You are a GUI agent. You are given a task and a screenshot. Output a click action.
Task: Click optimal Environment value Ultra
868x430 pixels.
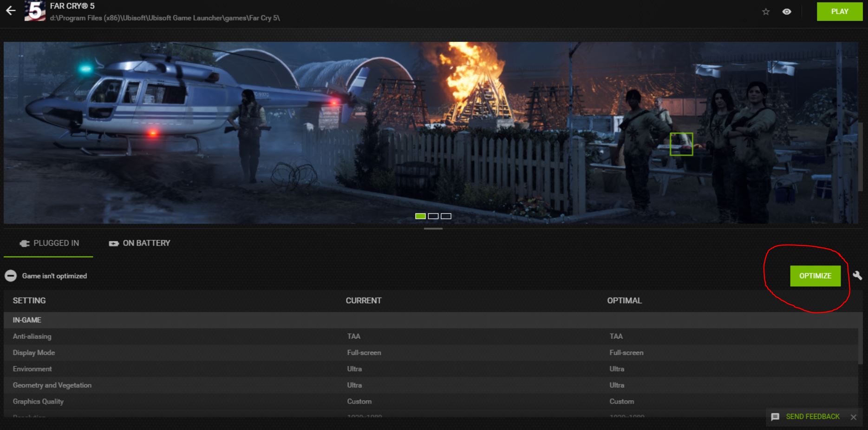617,369
